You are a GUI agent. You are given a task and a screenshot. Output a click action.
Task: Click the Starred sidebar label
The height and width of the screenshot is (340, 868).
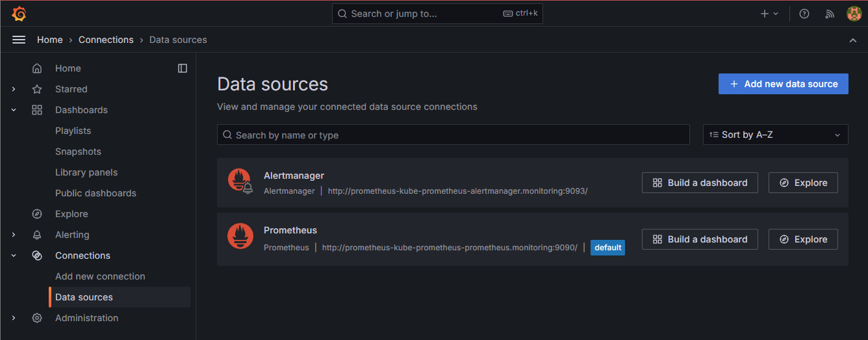click(x=71, y=89)
